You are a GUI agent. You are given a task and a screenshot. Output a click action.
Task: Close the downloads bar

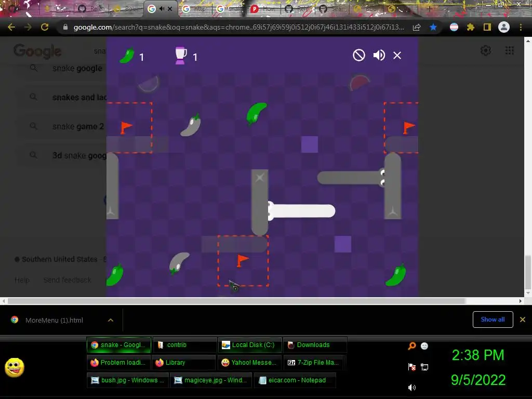point(523,320)
